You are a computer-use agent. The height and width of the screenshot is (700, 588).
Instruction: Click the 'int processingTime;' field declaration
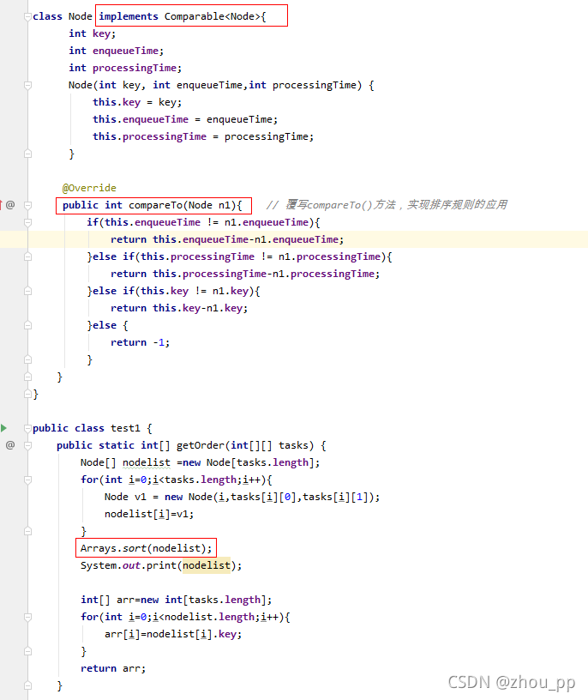tap(125, 68)
